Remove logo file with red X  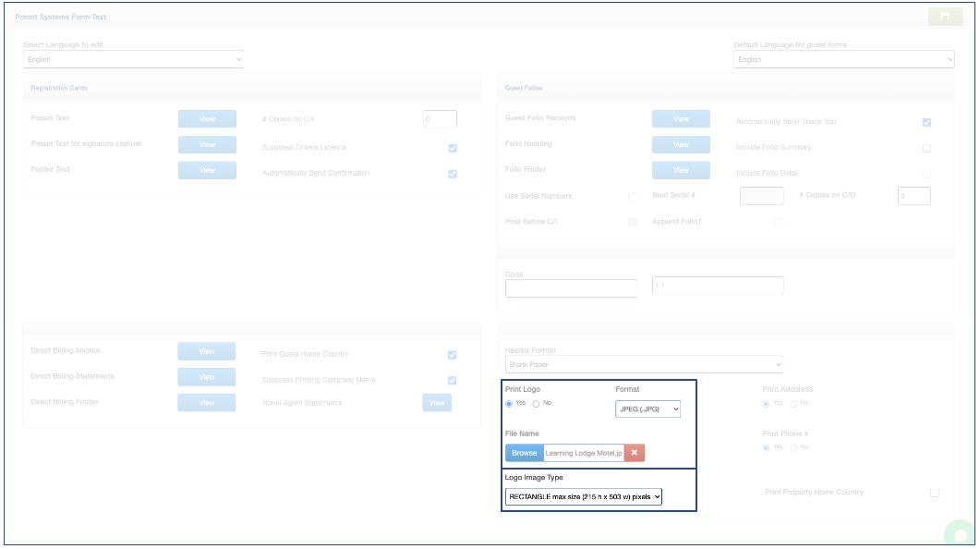click(634, 453)
